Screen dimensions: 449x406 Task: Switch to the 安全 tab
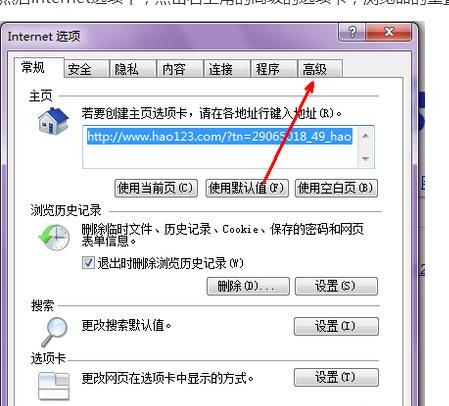coord(86,69)
